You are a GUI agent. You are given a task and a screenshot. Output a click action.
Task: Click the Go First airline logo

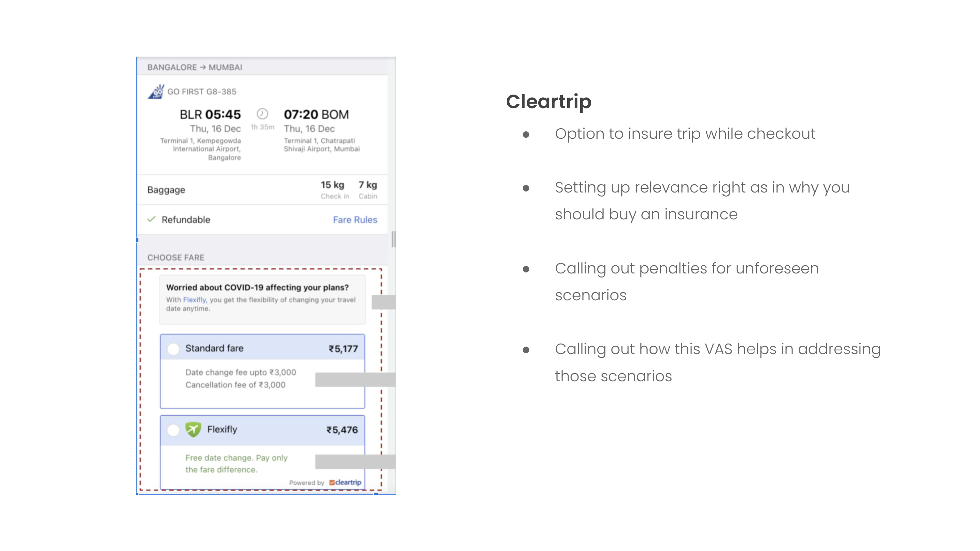pos(156,91)
